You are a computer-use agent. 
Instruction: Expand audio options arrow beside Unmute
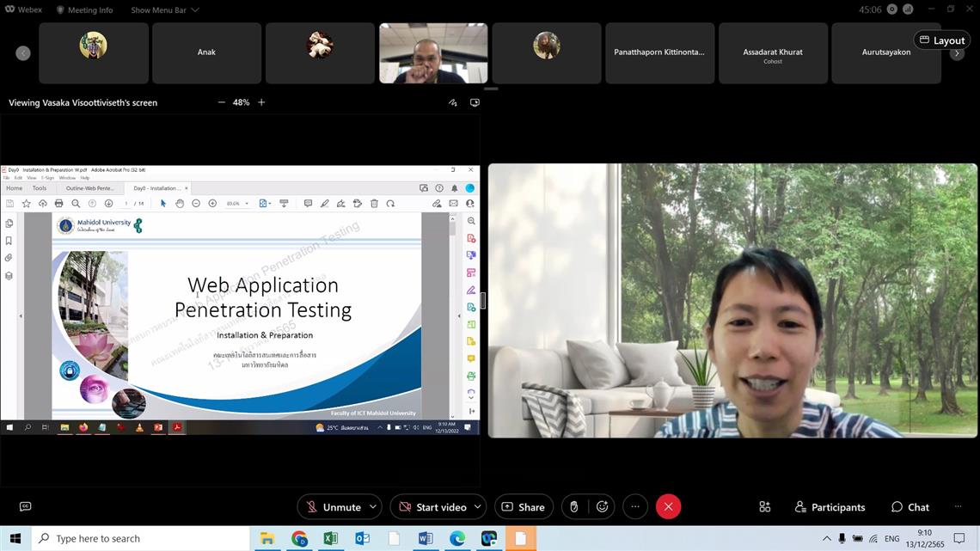[372, 507]
